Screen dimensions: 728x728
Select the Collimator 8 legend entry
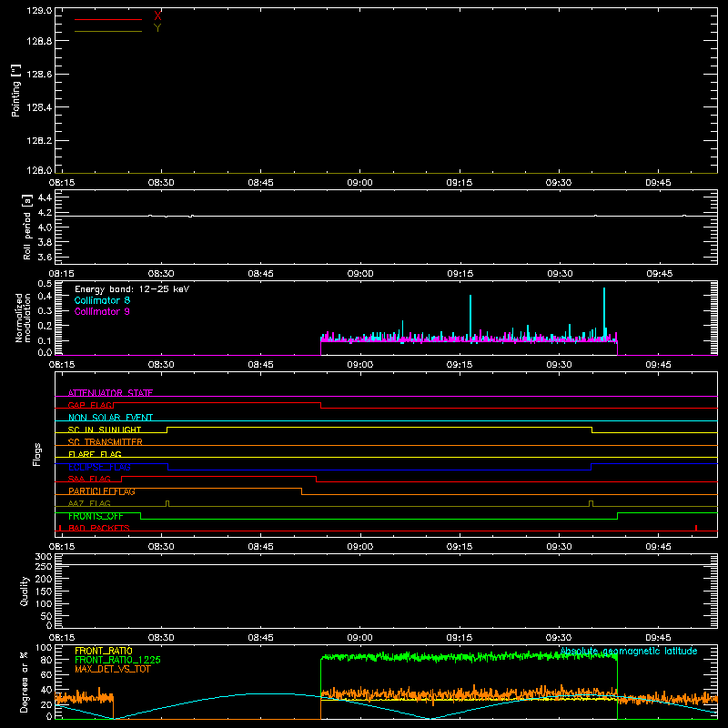(102, 300)
